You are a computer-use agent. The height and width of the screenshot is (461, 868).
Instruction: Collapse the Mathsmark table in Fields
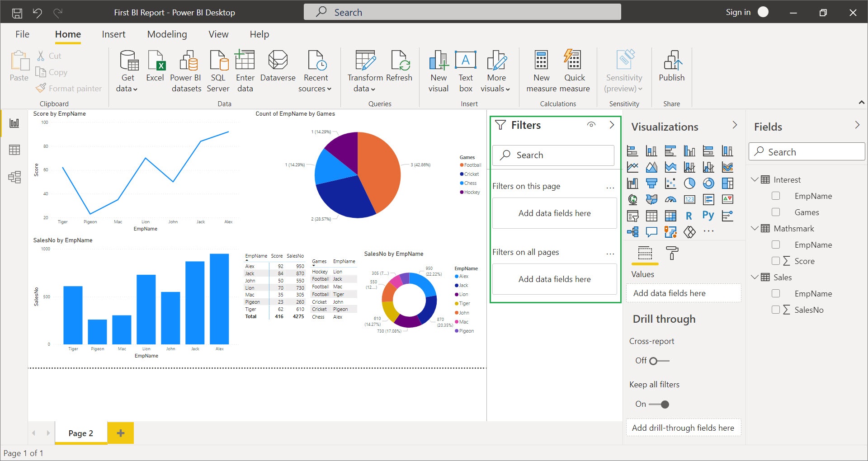[x=754, y=228]
